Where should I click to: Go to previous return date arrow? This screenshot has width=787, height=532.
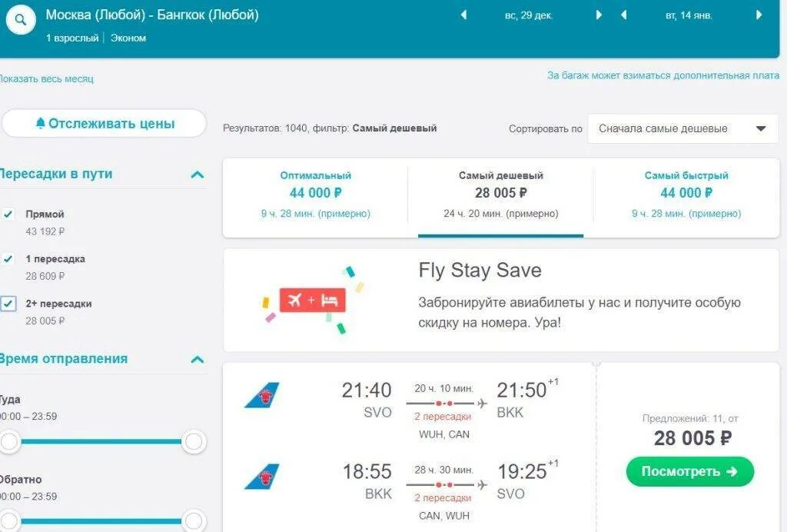623,15
